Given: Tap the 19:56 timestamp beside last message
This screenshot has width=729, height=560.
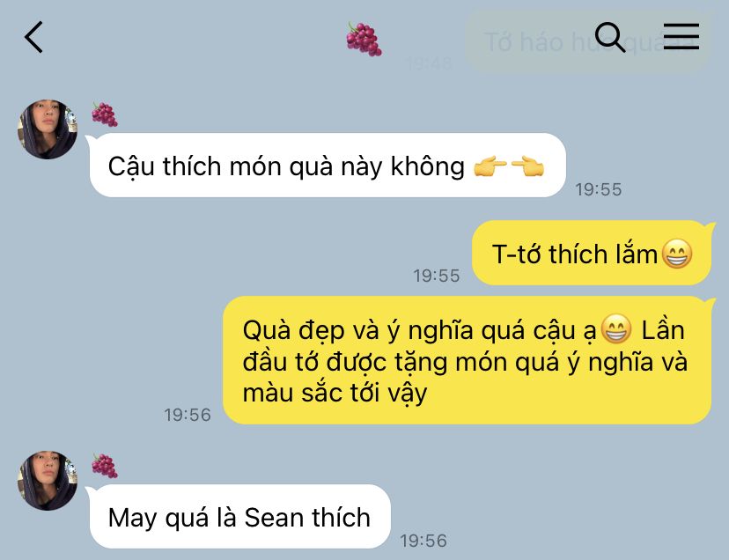Looking at the screenshot, I should [423, 541].
